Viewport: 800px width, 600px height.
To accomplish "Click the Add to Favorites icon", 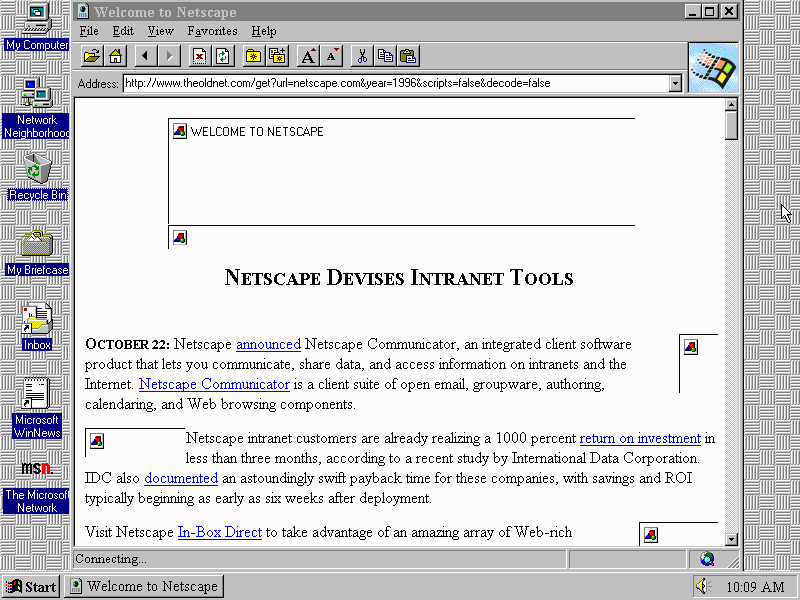I will click(x=277, y=56).
